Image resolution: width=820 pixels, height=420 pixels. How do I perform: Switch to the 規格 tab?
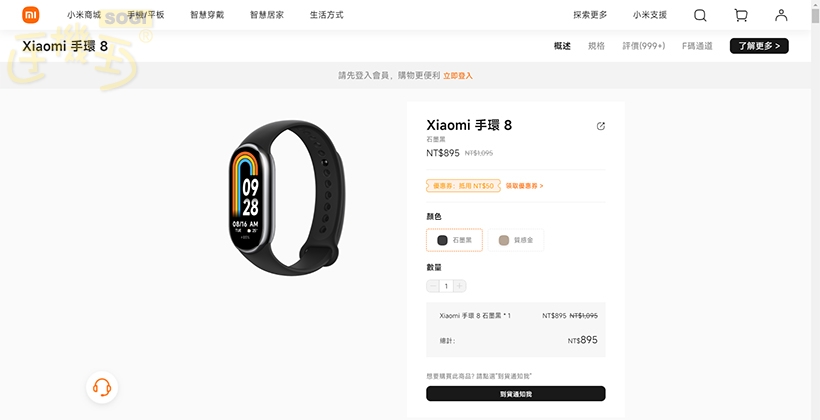click(596, 46)
